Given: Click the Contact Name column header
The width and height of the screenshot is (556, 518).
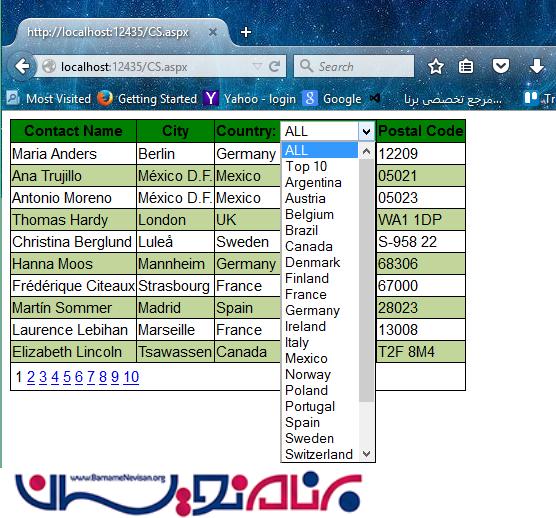Looking at the screenshot, I should [x=73, y=131].
